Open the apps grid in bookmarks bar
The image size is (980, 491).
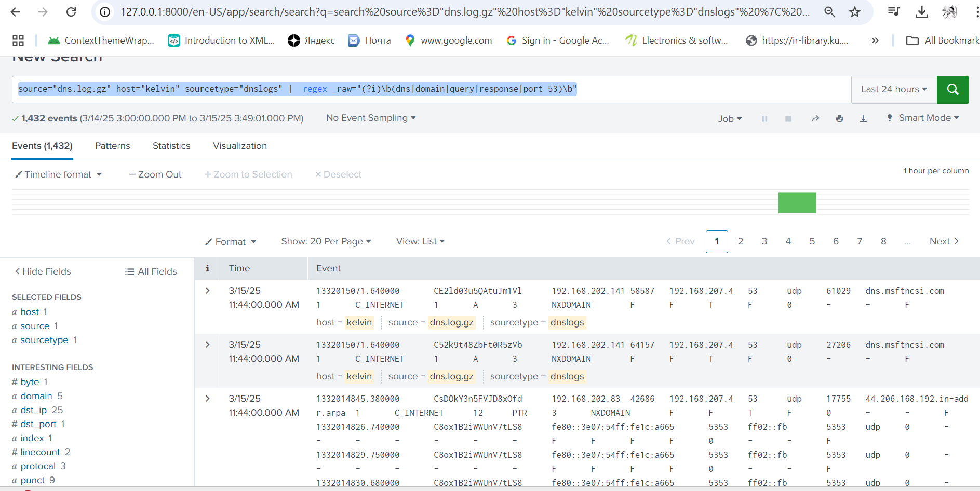[x=18, y=40]
